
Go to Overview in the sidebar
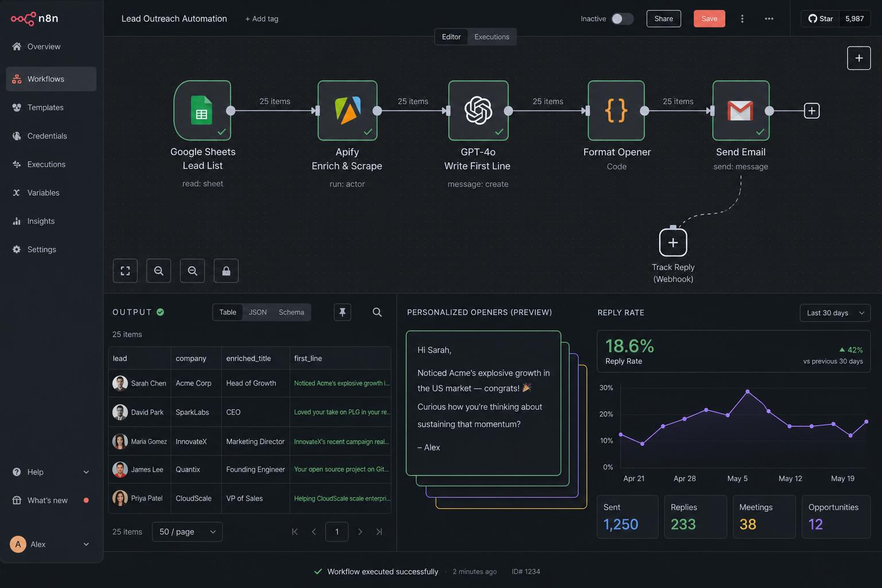tap(51, 47)
